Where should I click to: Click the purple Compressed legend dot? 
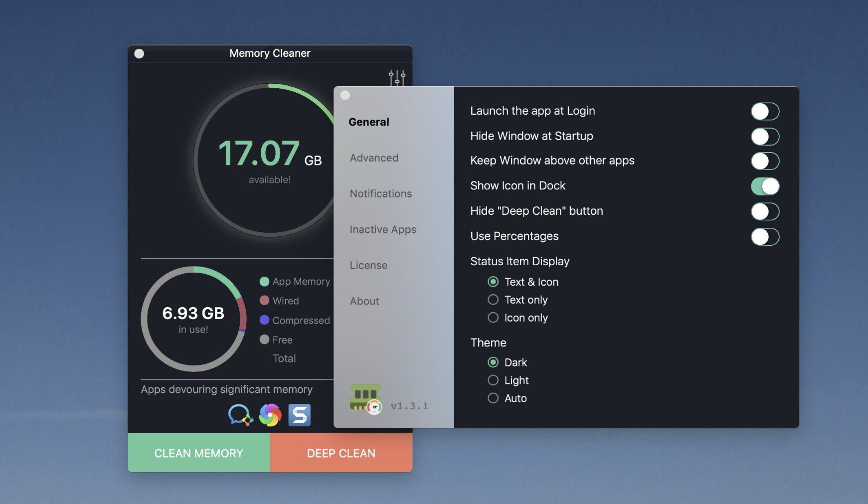point(264,320)
